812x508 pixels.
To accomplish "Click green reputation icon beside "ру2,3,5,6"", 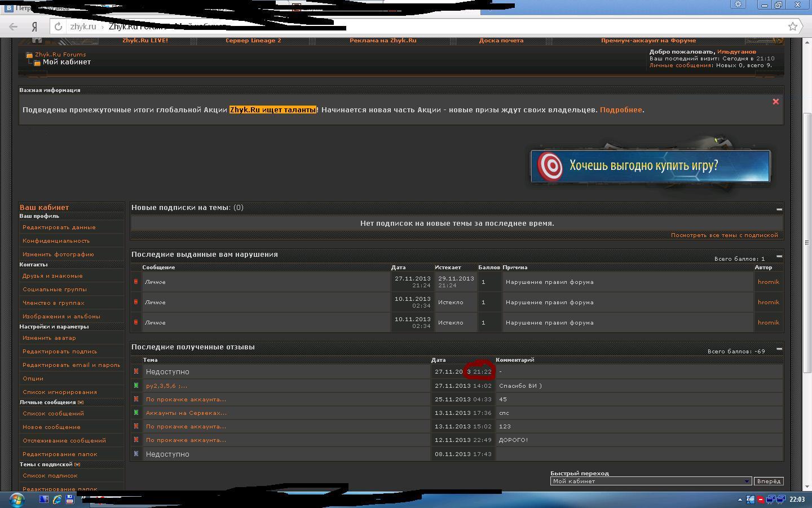I will click(136, 386).
